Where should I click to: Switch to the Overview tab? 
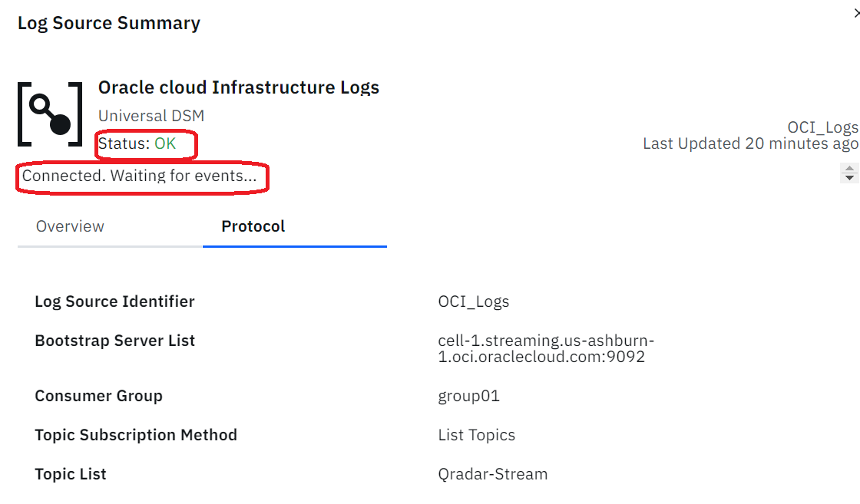[70, 226]
